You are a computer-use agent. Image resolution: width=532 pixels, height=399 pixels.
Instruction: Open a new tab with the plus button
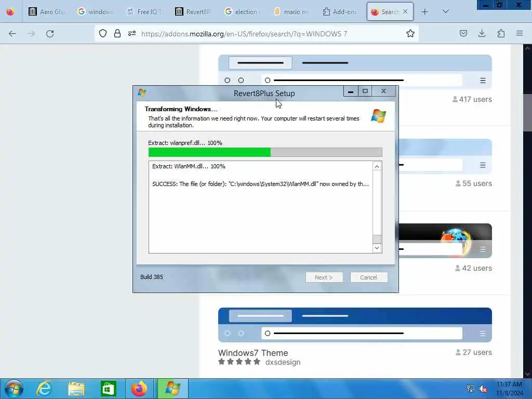tap(424, 12)
